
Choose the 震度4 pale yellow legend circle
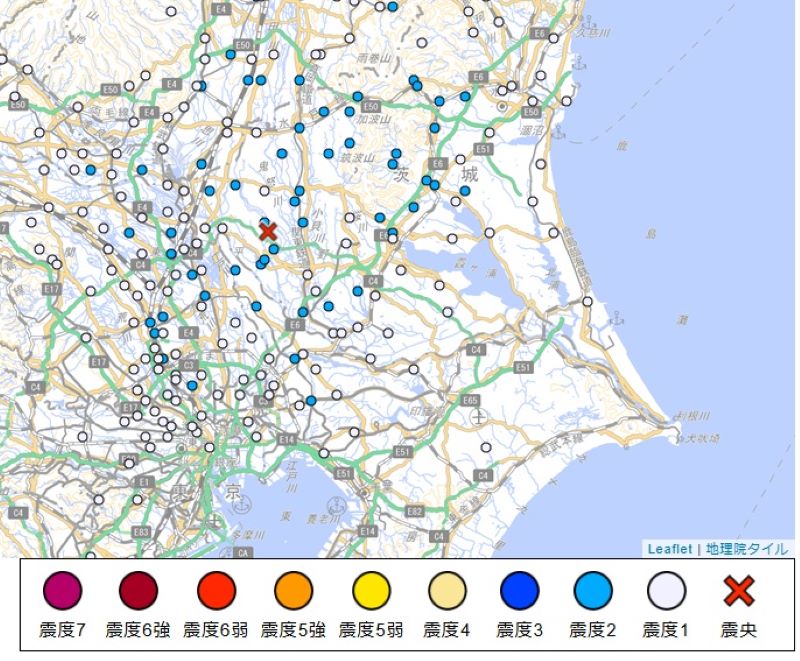click(447, 592)
